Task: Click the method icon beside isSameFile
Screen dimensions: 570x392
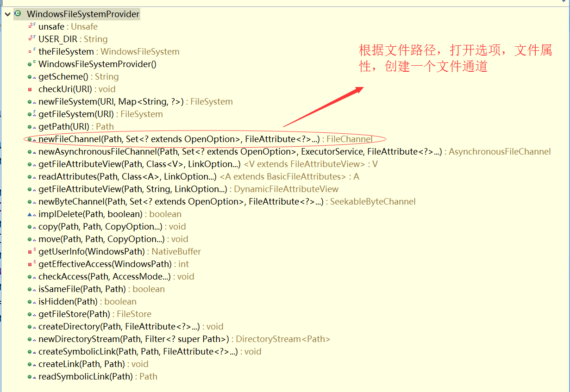Action: pyautogui.click(x=31, y=289)
